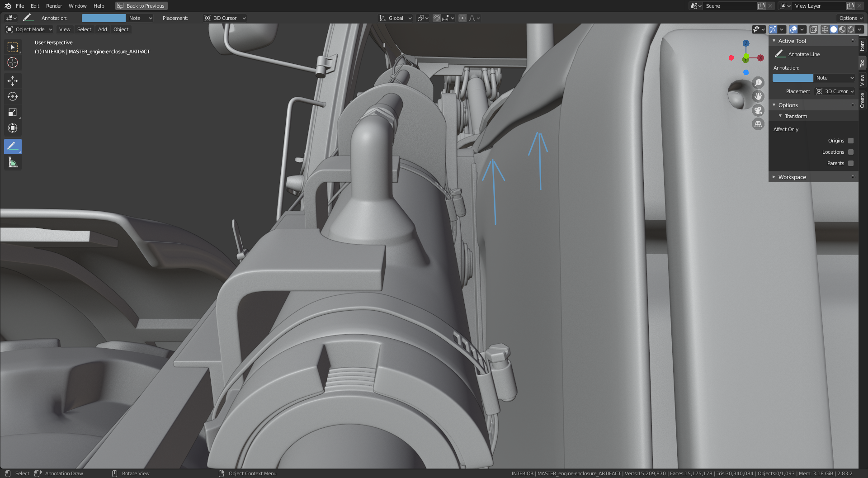868x478 pixels.
Task: Open the Edit menu
Action: pyautogui.click(x=35, y=6)
